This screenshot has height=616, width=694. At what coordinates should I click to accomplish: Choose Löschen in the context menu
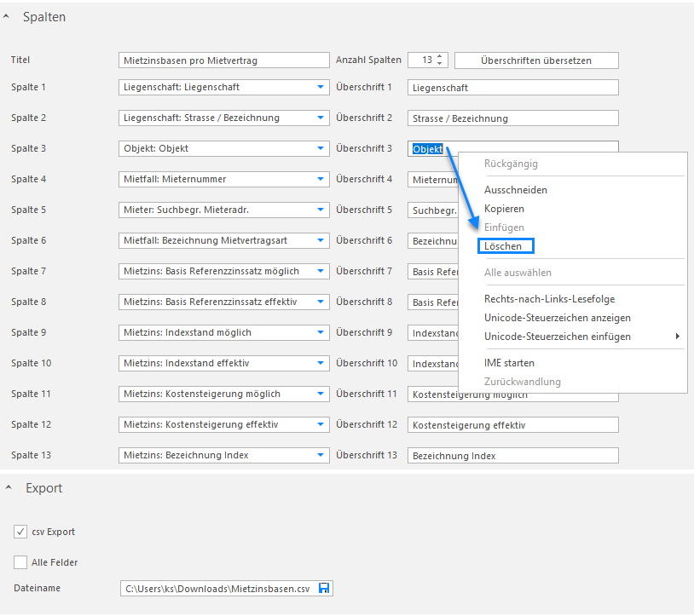tap(503, 246)
